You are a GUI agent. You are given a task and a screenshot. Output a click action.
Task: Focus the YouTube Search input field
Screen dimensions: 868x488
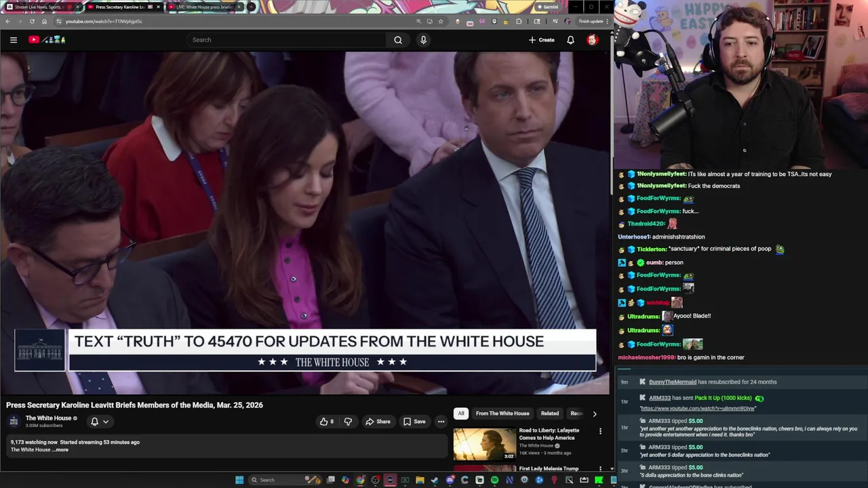pyautogui.click(x=288, y=40)
